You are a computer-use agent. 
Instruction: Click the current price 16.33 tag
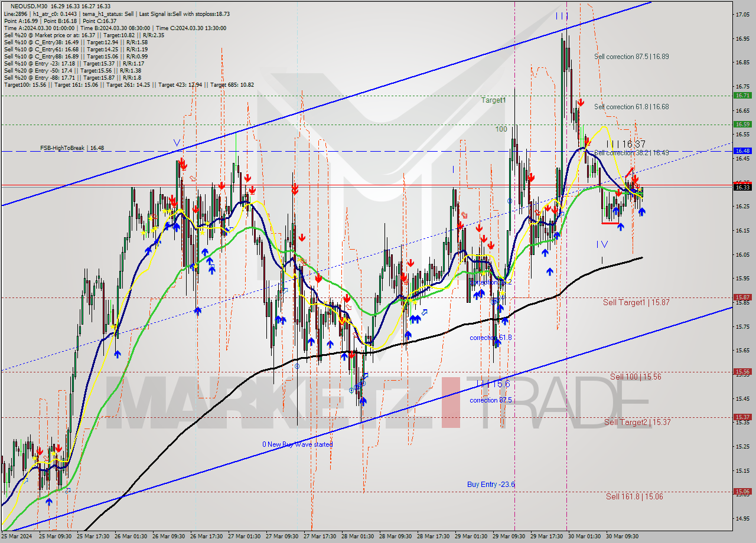pyautogui.click(x=742, y=187)
